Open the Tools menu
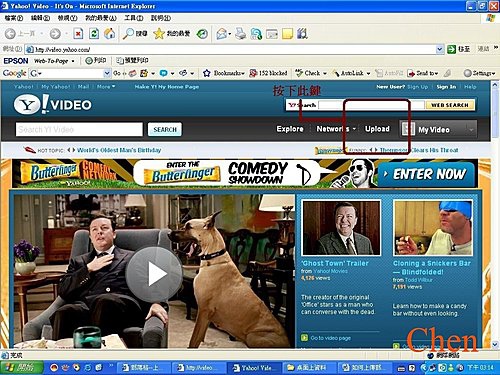Viewport: 500px width, 375px height. tap(133, 18)
